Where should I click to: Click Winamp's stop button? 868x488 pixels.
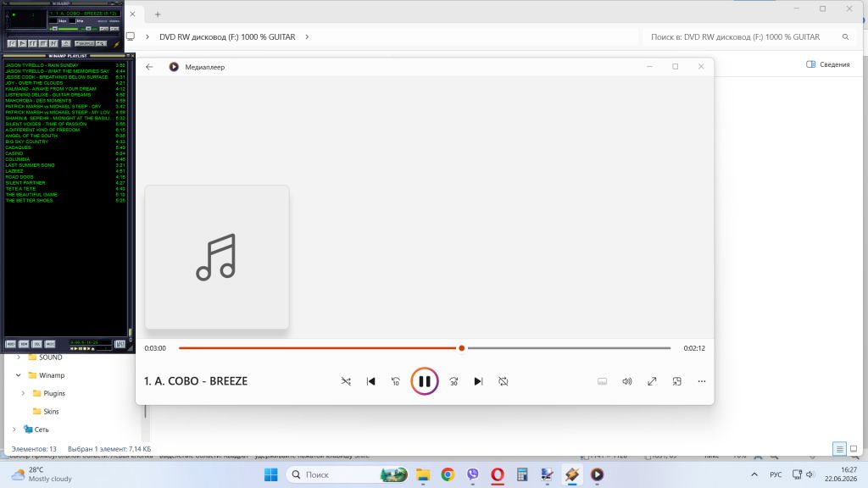(43, 43)
